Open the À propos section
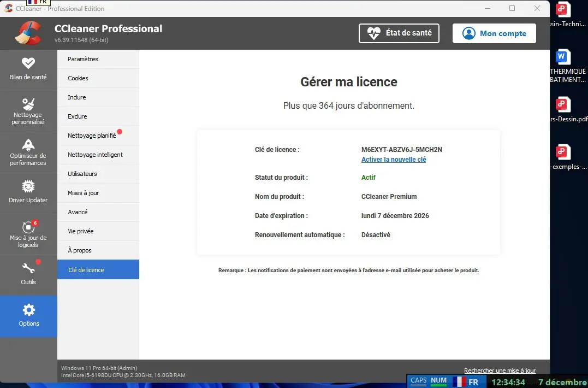The height and width of the screenshot is (388, 588). coord(98,250)
